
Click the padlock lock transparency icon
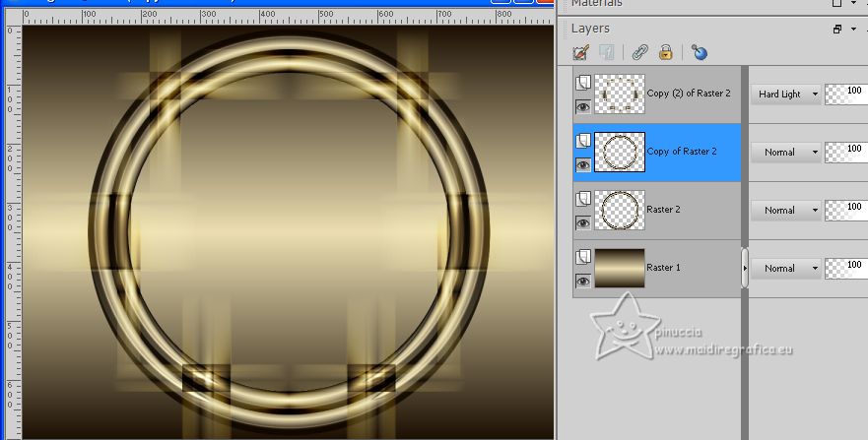click(665, 52)
